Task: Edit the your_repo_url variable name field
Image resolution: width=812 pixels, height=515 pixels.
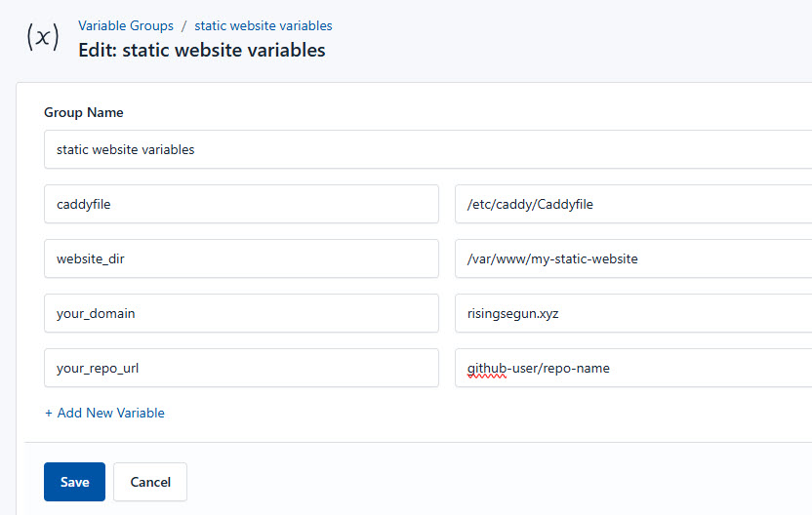Action: click(241, 368)
